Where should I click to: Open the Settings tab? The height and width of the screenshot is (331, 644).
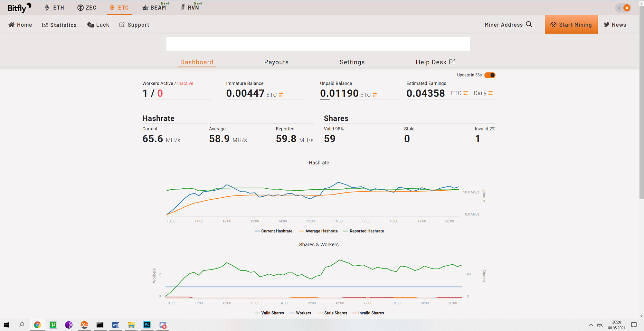click(352, 62)
